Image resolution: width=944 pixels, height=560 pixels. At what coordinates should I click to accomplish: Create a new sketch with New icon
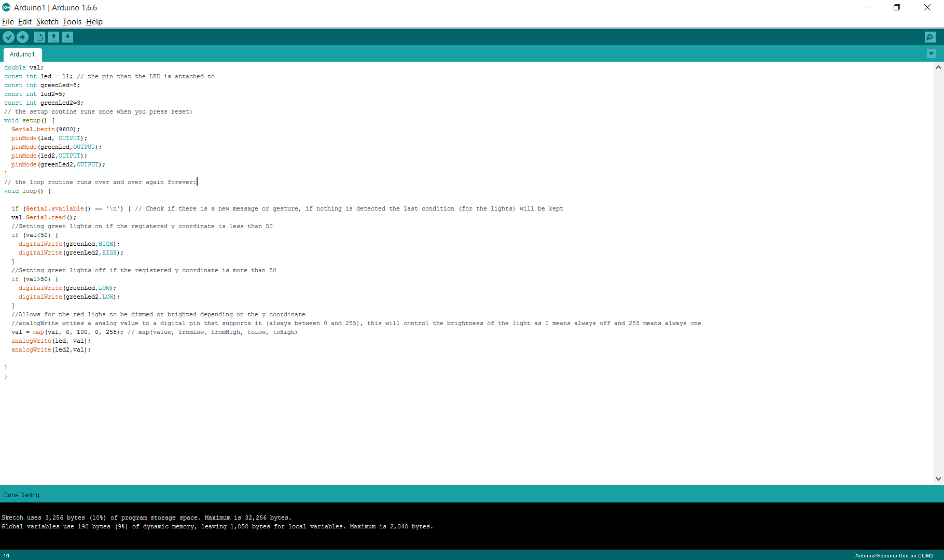[x=39, y=37]
